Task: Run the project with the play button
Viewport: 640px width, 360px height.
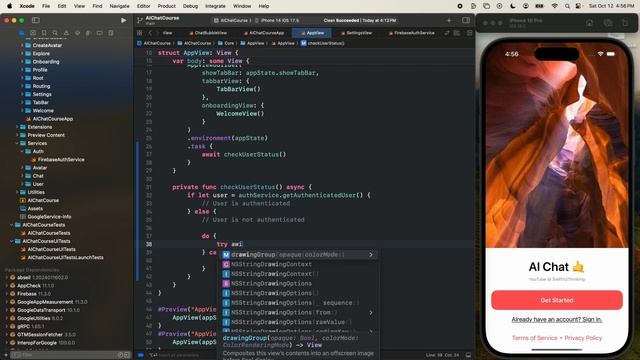Action: pos(123,20)
